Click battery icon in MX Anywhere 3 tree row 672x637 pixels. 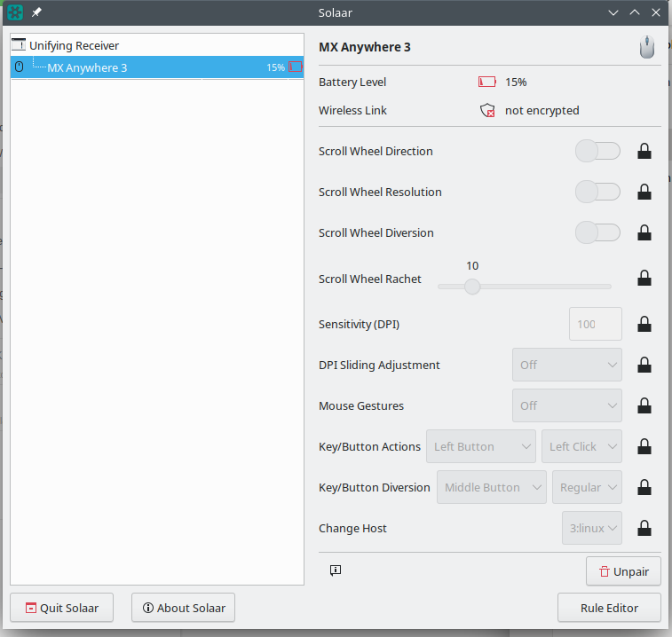[296, 67]
